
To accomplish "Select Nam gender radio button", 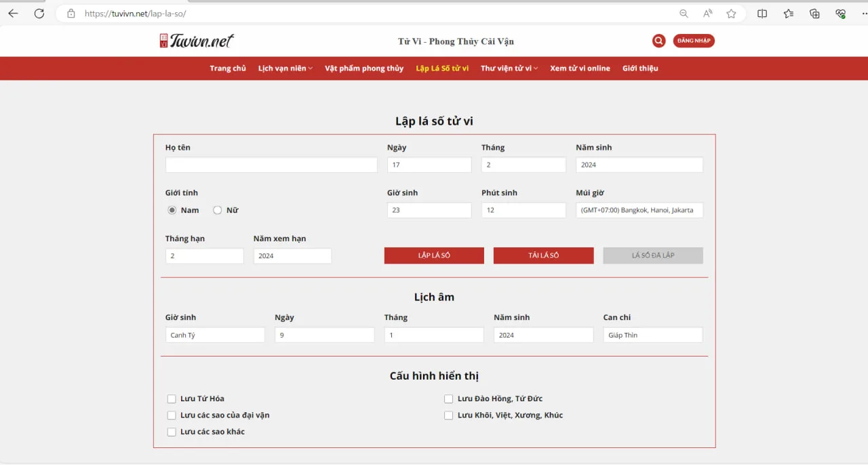I will [172, 210].
